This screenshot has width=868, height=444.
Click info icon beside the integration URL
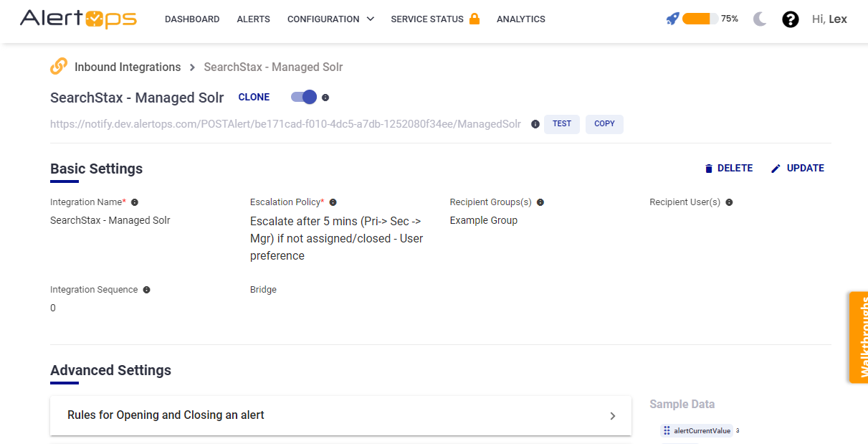(535, 124)
